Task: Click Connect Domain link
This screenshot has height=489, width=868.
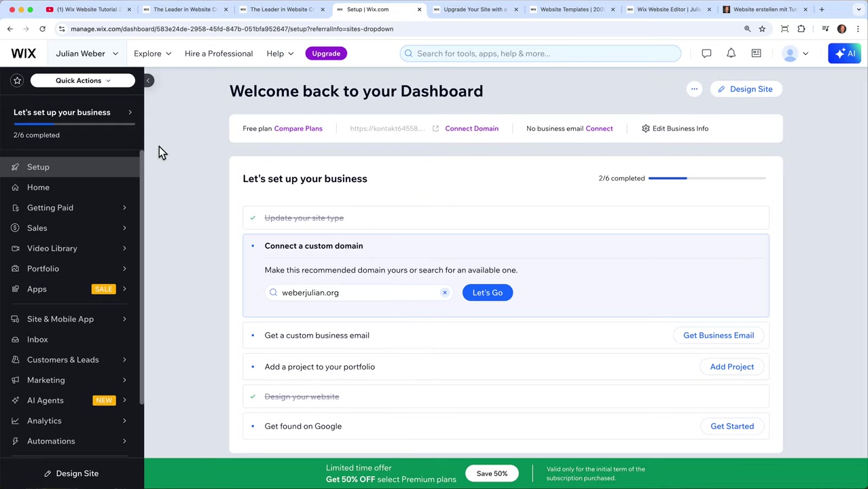Action: (471, 128)
